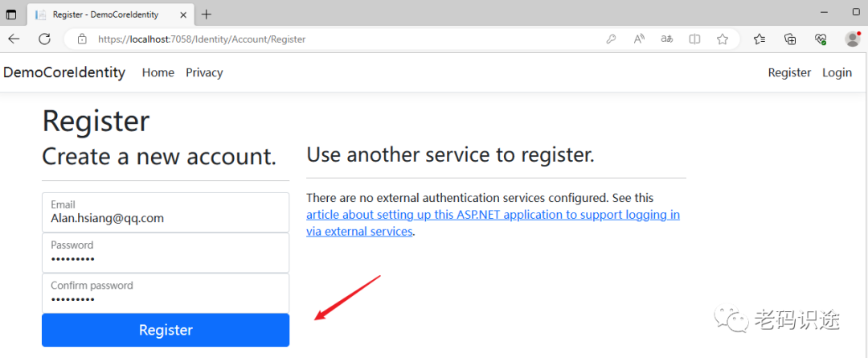868x358 pixels.
Task: Open Login from the top navigation
Action: click(837, 72)
